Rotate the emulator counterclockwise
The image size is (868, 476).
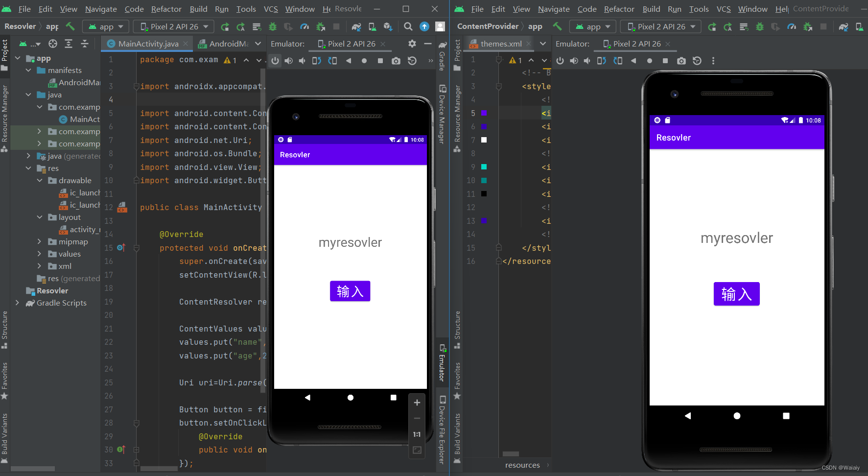tap(316, 60)
